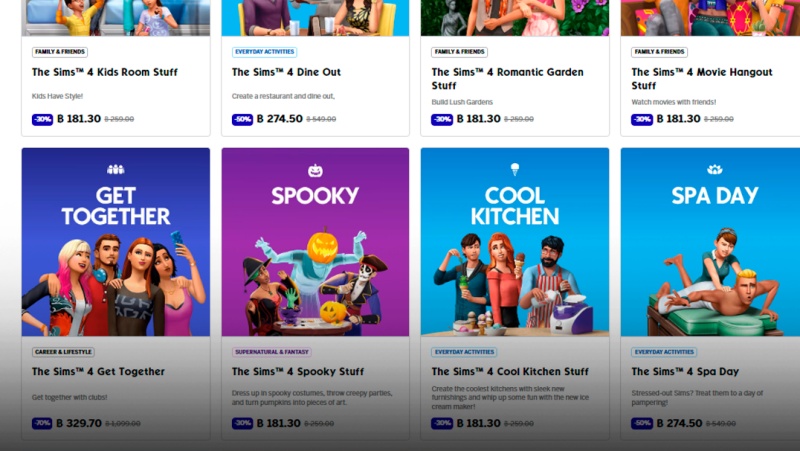This screenshot has width=800, height=451.
Task: Select Family & Friends tag on Kids Room Stuff
Action: tap(60, 52)
